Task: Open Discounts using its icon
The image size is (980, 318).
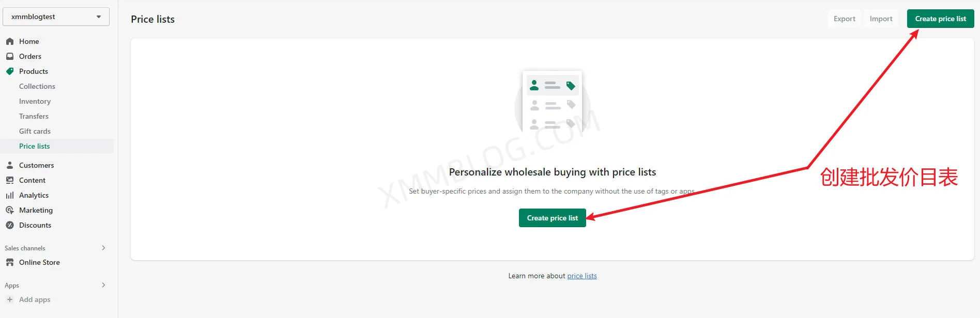Action: tap(10, 225)
